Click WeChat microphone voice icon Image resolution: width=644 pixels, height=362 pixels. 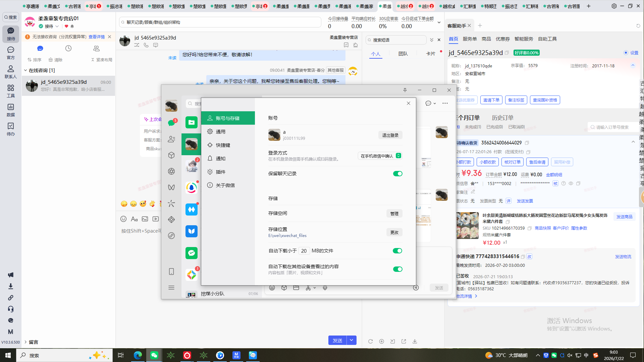coord(325,288)
